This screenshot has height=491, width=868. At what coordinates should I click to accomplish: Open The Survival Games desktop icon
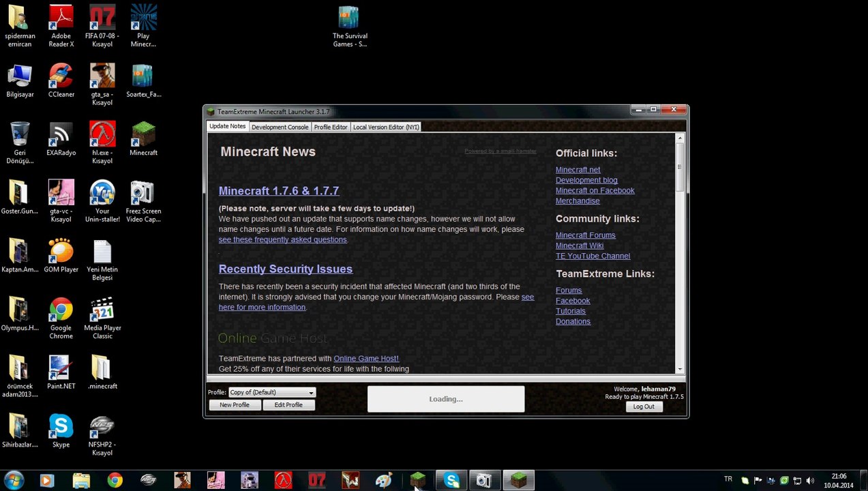pos(350,26)
